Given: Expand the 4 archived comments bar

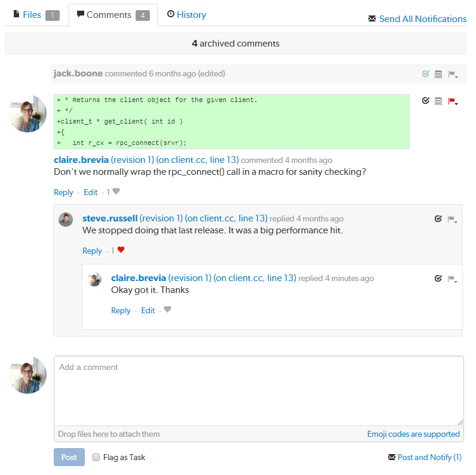Looking at the screenshot, I should tap(235, 44).
